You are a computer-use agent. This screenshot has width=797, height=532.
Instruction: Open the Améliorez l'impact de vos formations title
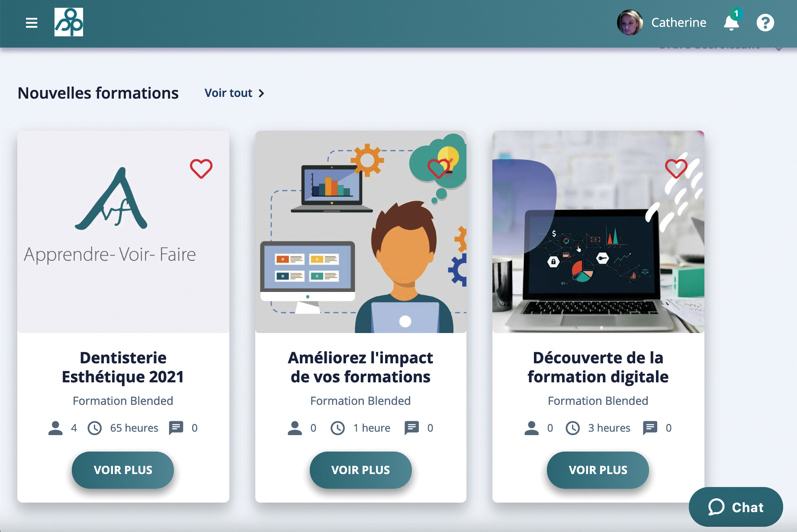click(x=360, y=367)
